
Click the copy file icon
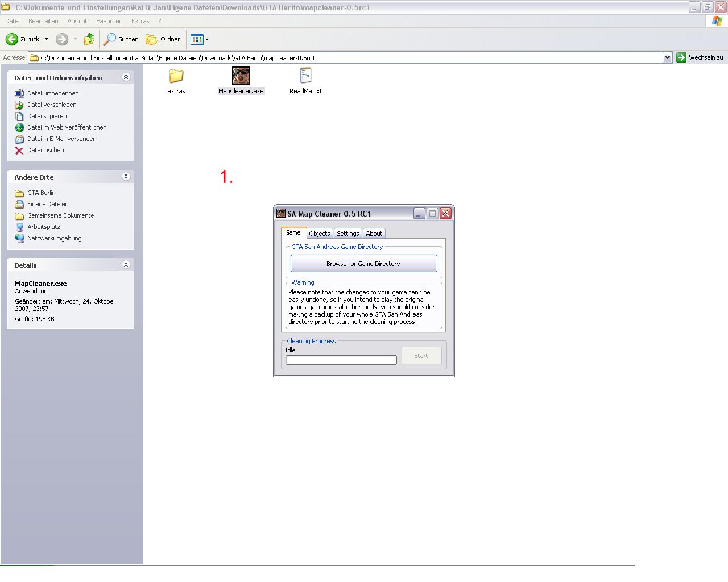19,117
